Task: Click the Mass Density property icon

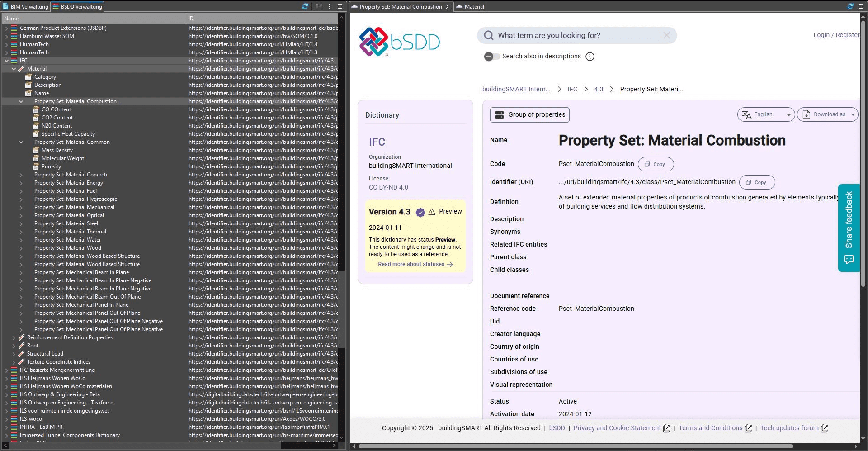Action: pos(36,150)
